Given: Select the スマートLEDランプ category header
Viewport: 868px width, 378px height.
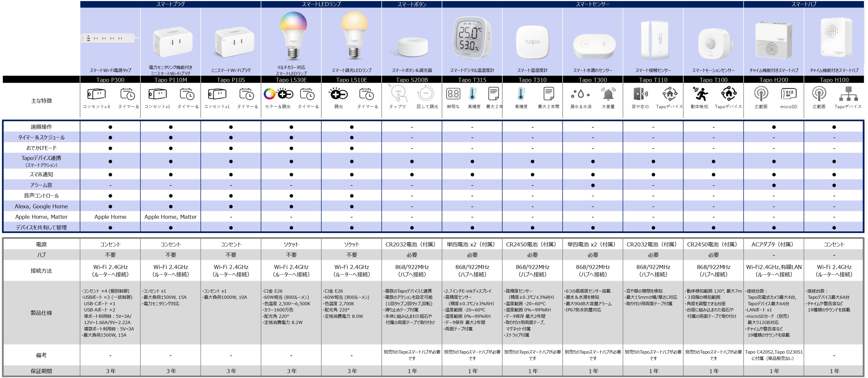Looking at the screenshot, I should click(x=321, y=4).
